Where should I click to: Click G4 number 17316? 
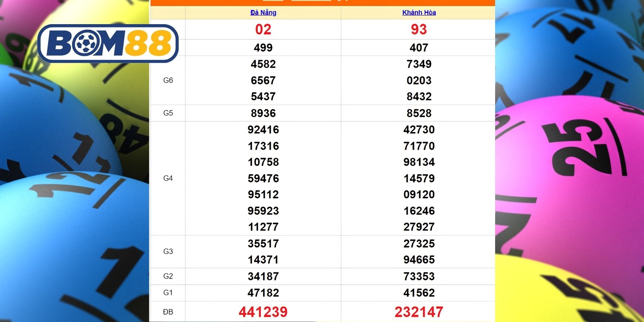[x=263, y=146]
